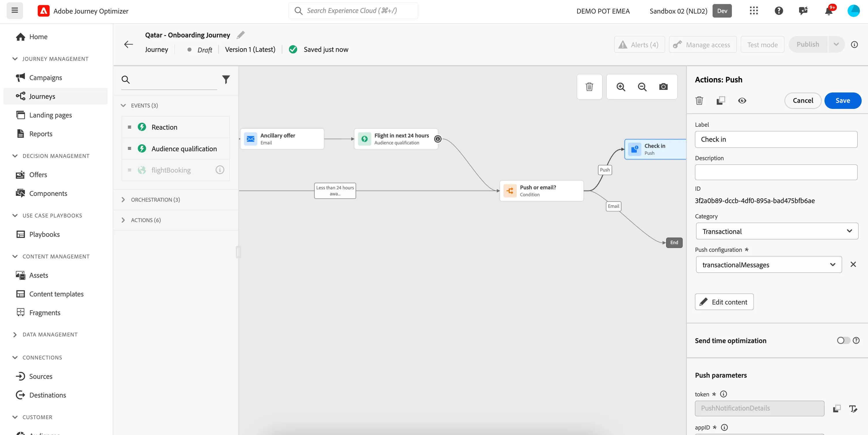868x435 pixels.
Task: Click the Save button
Action: pos(842,100)
